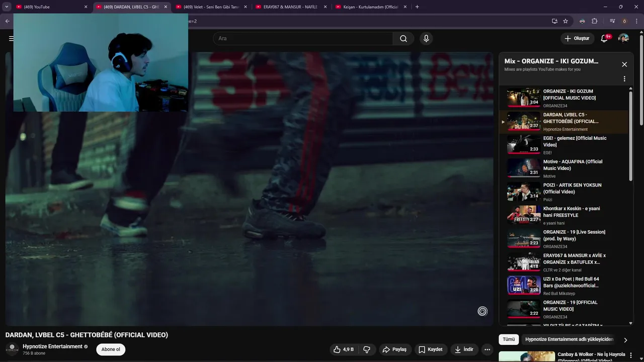Viewport: 644px width, 362px height.
Task: Open the extensions puzzle icon
Action: click(x=594, y=21)
